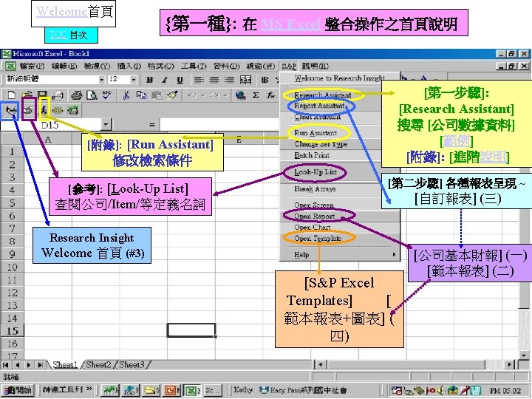
Task: Open the font size 12 dropdown
Action: [x=134, y=80]
